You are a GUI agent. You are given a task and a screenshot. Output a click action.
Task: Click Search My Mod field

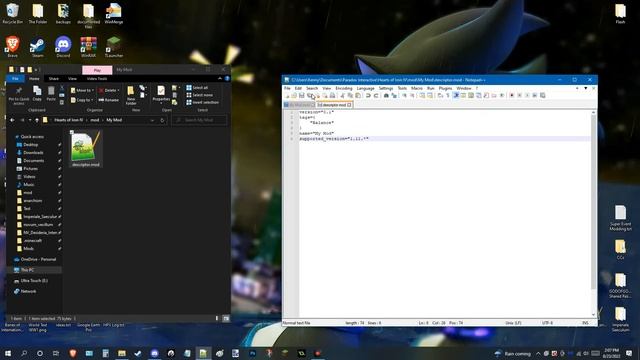point(199,120)
